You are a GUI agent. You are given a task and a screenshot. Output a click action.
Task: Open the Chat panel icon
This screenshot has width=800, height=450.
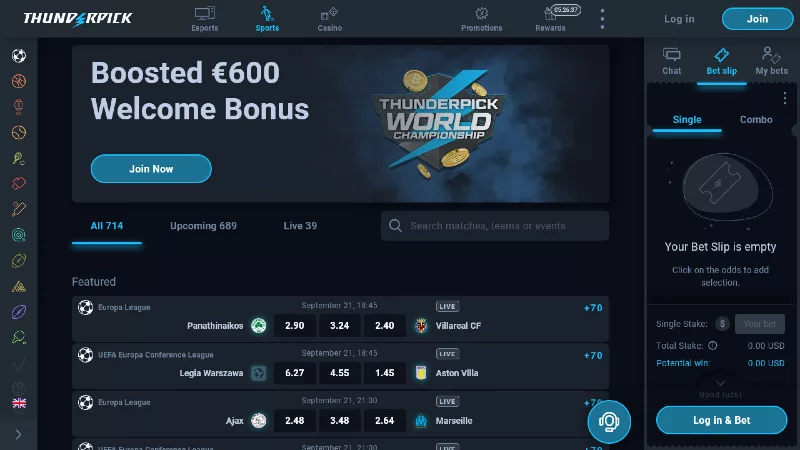(671, 61)
